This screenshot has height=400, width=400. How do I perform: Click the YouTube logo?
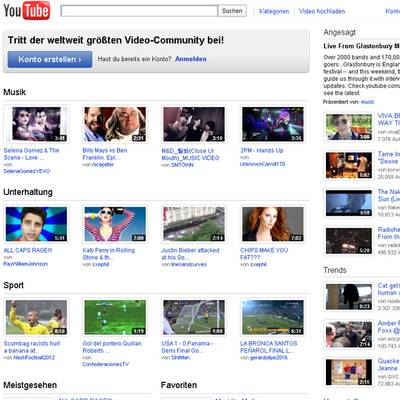click(27, 11)
